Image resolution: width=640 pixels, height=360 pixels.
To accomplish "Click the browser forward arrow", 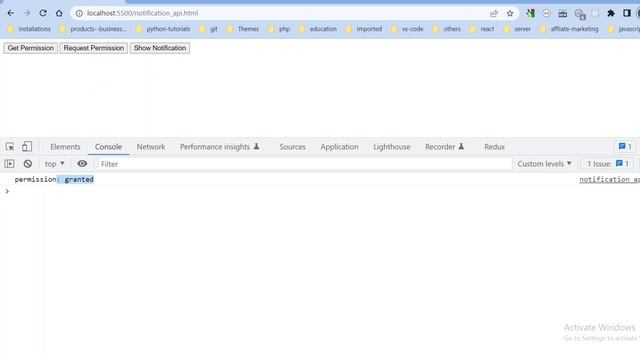I will [27, 13].
